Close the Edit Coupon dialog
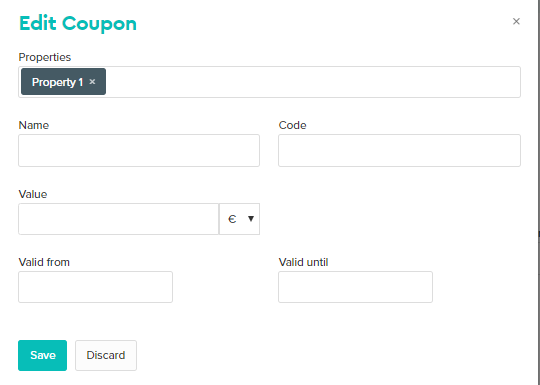Screen dimensions: 540x385 tap(516, 21)
